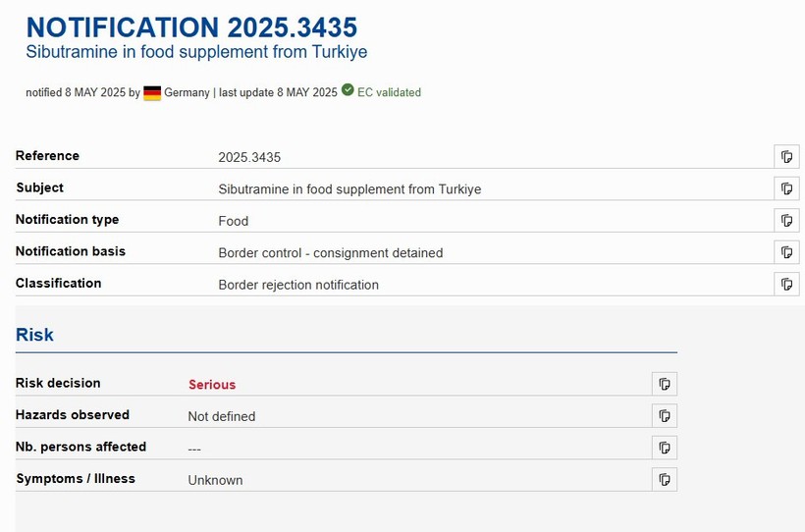Screen dimensions: 805x532
Task: Click the NOTIFICATION 2025.3435 heading
Action: point(191,27)
